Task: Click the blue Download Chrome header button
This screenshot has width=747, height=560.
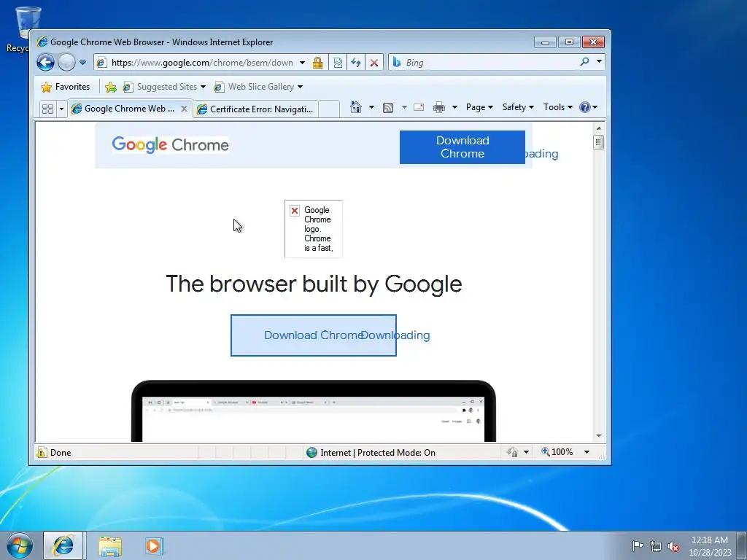Action: pyautogui.click(x=462, y=147)
